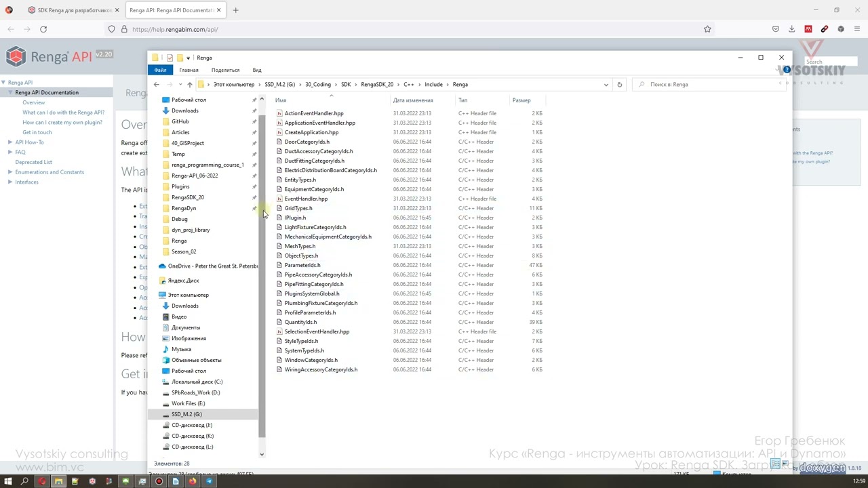Reload the page in Firefox
Screen dimensions: 868x488
click(x=43, y=29)
